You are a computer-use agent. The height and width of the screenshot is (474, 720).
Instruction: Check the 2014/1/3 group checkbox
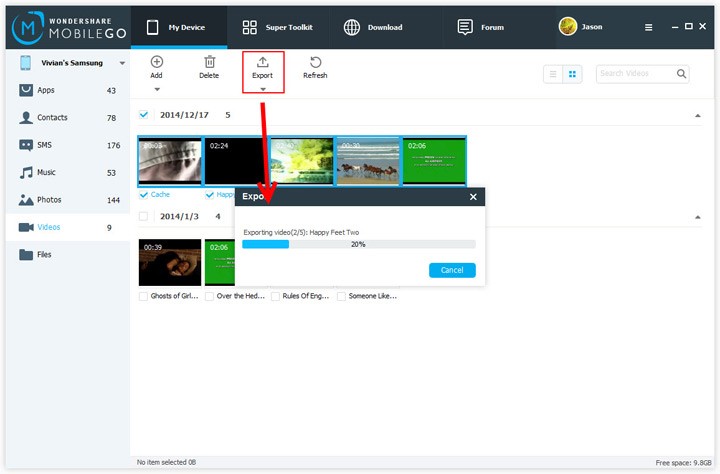coord(144,216)
